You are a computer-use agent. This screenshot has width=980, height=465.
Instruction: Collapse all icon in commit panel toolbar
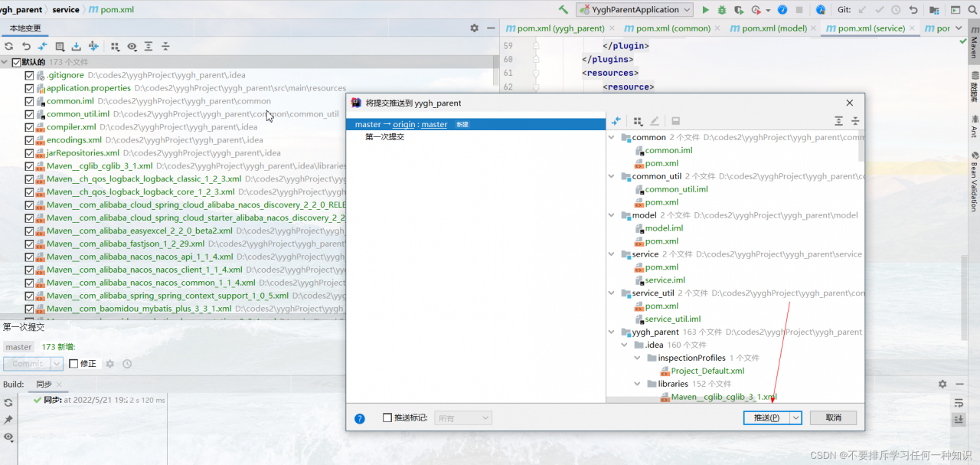pos(165,47)
